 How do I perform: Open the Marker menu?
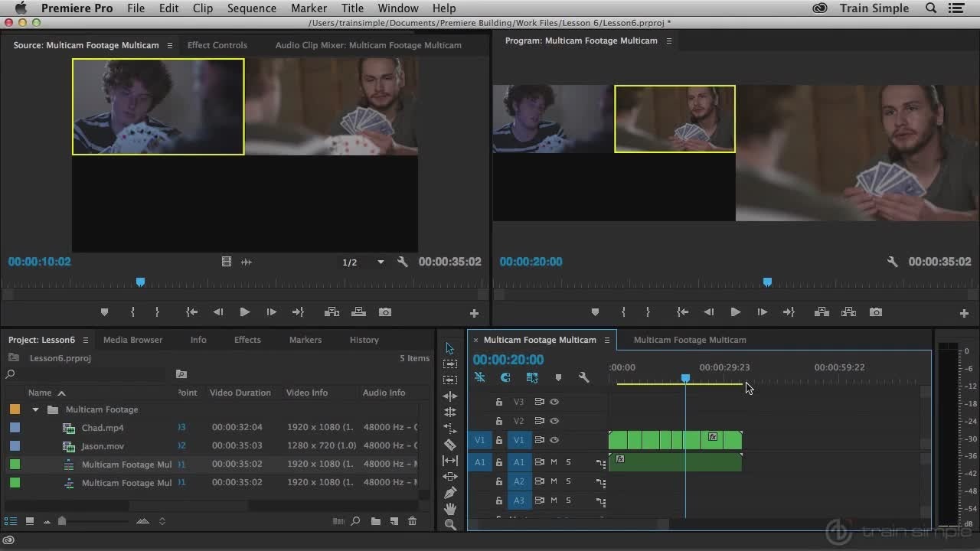309,8
